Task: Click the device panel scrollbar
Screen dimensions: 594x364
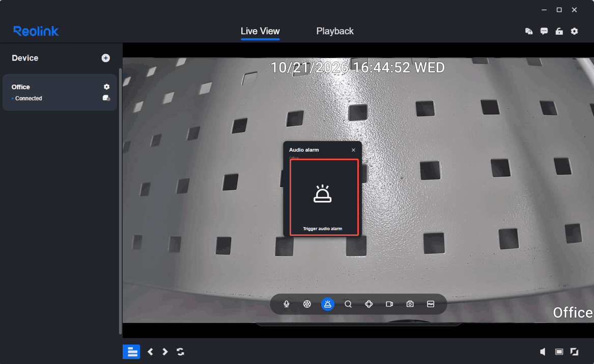Action: point(121,200)
